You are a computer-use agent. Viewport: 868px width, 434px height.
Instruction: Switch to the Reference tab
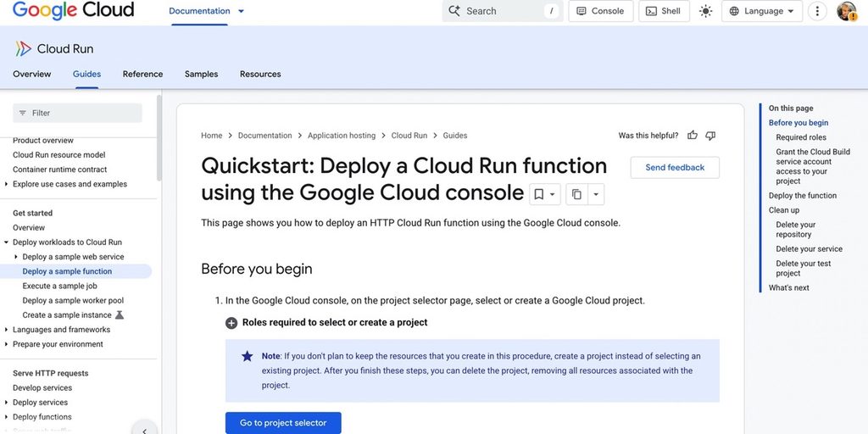click(x=142, y=74)
